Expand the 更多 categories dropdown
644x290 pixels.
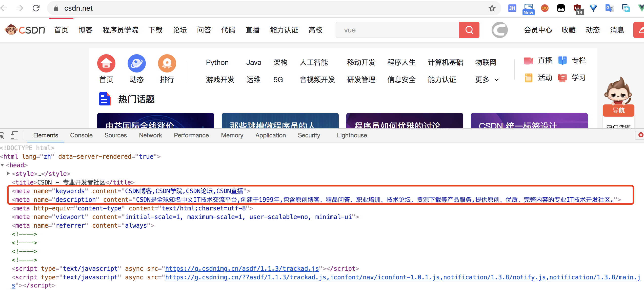[487, 80]
